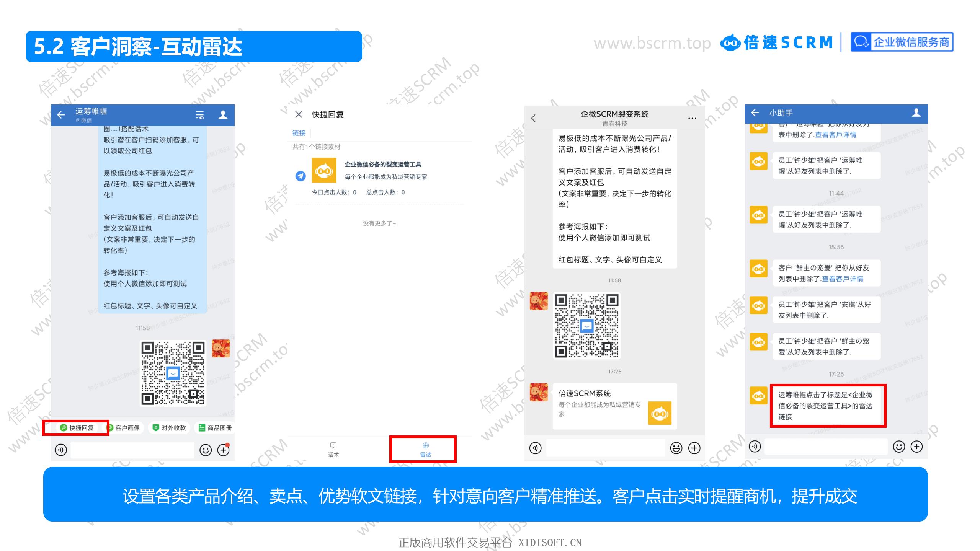Click 查看客户详情 link for 鲜主の宠爱
This screenshot has width=980, height=551.
tap(843, 279)
